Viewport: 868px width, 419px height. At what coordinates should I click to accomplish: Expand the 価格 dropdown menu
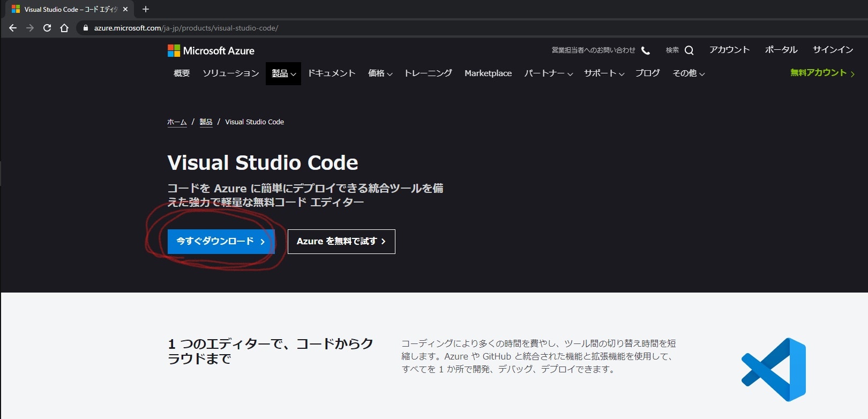pos(380,73)
